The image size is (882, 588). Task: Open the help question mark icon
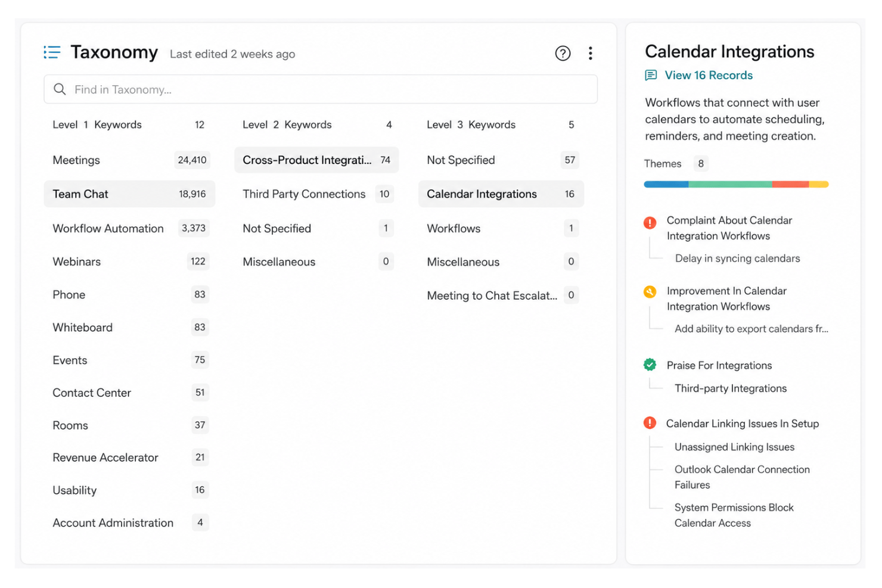point(563,54)
